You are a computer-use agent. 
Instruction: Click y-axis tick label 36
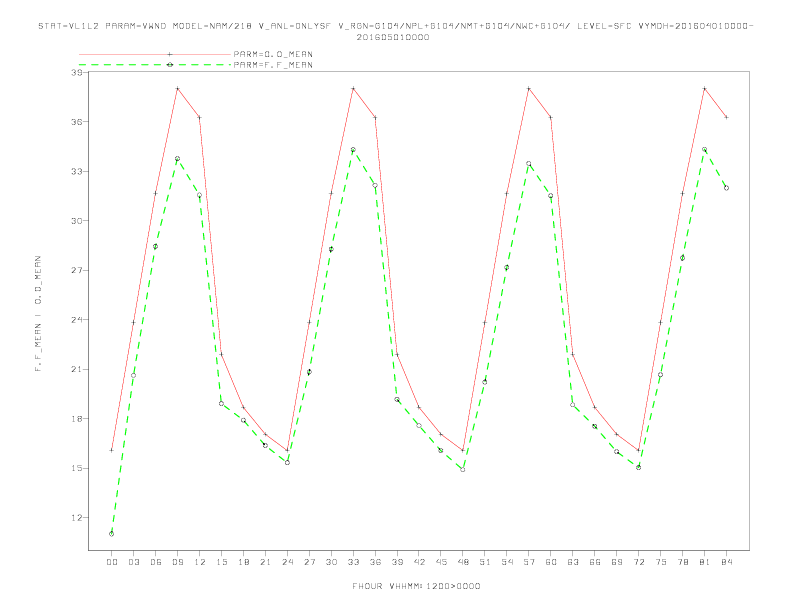click(x=77, y=122)
